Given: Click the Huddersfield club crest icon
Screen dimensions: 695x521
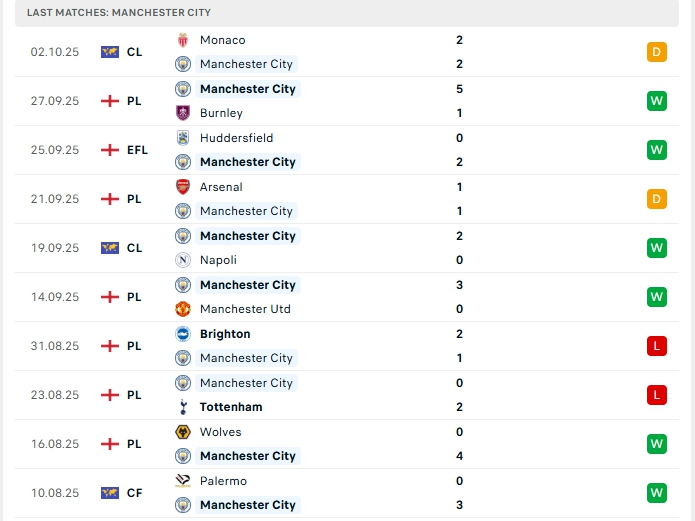Looking at the screenshot, I should coord(182,138).
